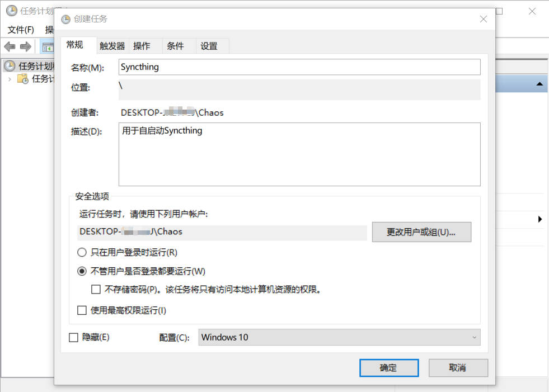Click the forward arrow in the toolbar
The image size is (549, 392).
(25, 46)
